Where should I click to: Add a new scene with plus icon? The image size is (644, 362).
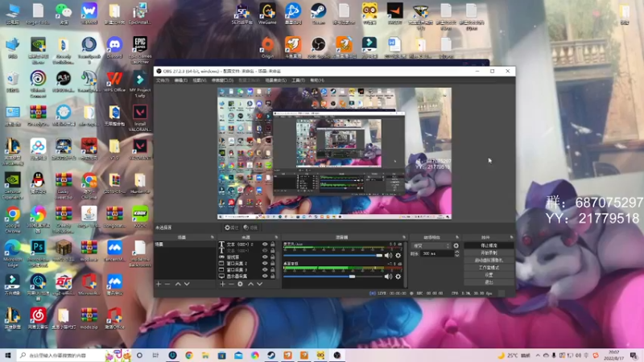tap(159, 284)
